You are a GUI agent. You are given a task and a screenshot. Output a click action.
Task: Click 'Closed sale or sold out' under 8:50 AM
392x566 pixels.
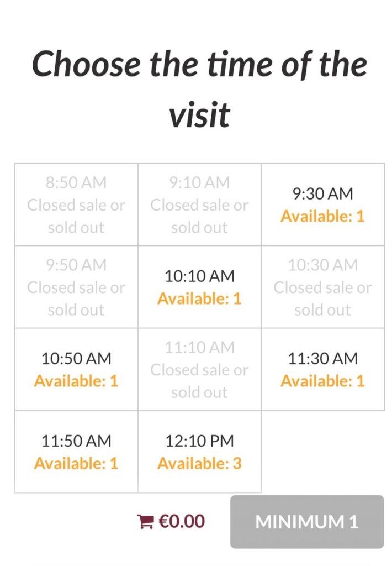76,216
